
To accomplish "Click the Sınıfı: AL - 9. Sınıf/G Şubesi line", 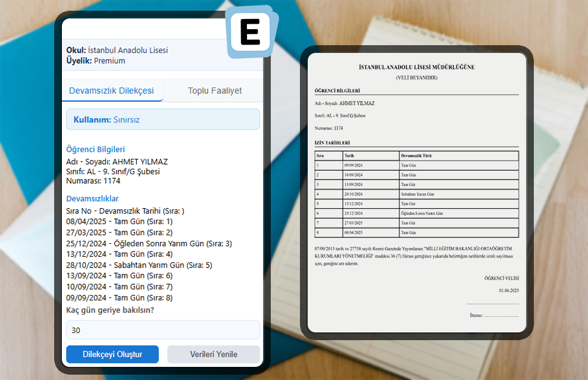I will 113,172.
